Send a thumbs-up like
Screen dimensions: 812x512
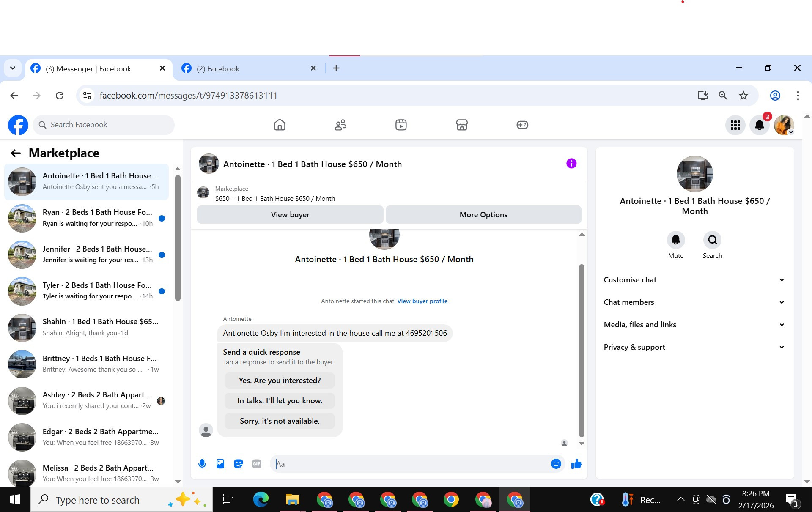[x=576, y=464]
